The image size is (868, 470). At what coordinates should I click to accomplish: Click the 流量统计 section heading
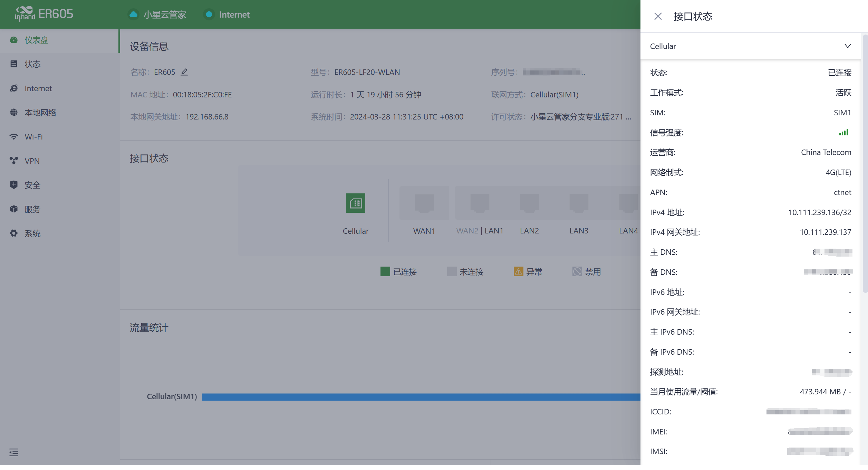pos(149,328)
